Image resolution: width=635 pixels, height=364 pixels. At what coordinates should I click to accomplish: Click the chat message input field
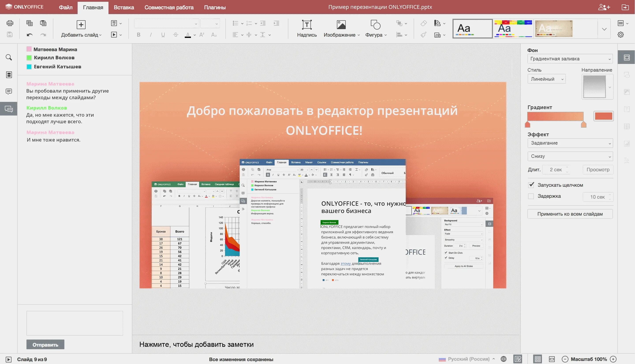[75, 323]
